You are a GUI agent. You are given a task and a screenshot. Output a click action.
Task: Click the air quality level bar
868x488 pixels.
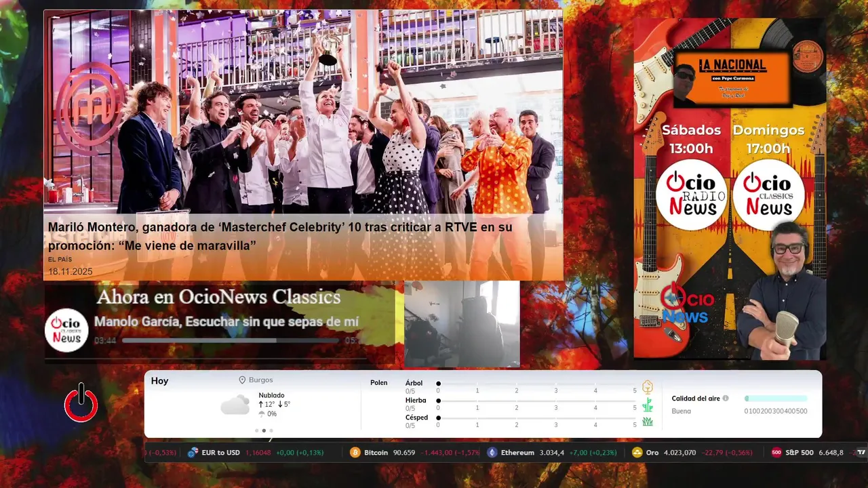pyautogui.click(x=776, y=399)
